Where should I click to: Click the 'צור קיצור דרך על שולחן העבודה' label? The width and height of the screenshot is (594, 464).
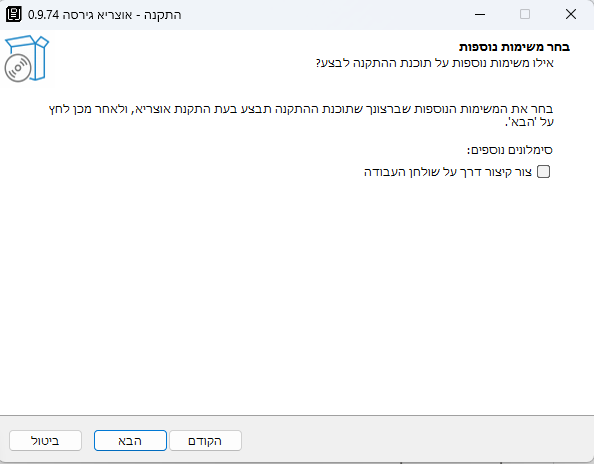pyautogui.click(x=448, y=172)
